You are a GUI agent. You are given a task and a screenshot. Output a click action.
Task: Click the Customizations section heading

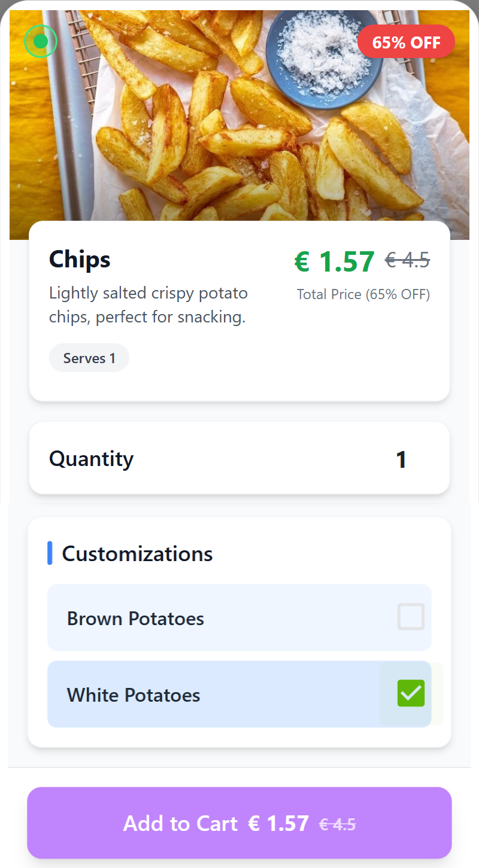click(x=137, y=554)
